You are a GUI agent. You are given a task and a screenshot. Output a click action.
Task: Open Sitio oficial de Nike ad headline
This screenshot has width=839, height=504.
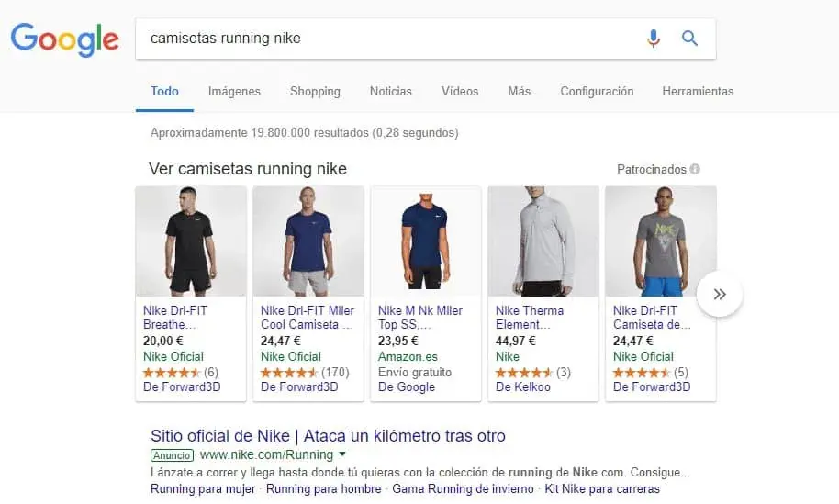328,436
